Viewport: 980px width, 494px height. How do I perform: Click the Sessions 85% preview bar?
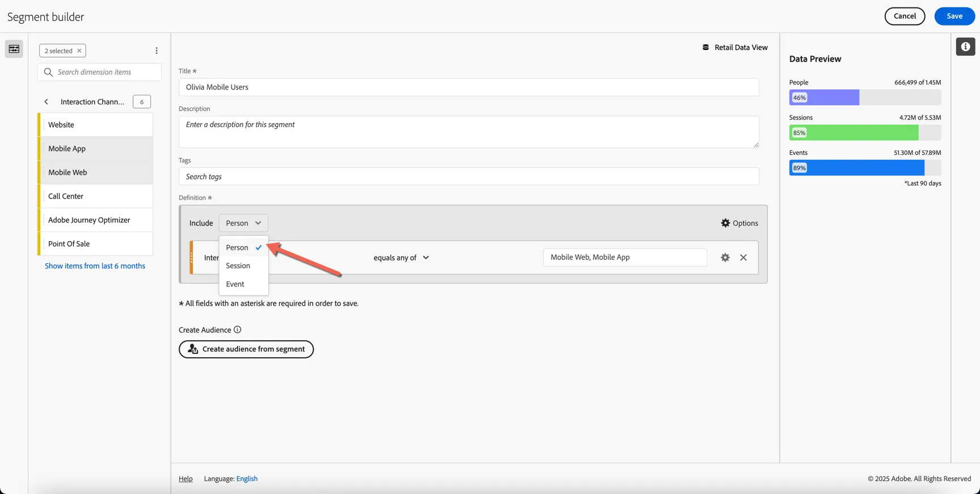pyautogui.click(x=865, y=133)
